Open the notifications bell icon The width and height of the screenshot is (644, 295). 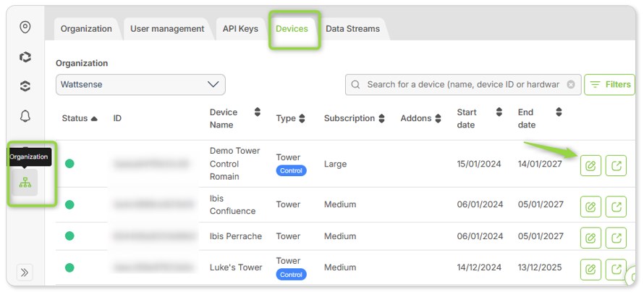point(25,117)
